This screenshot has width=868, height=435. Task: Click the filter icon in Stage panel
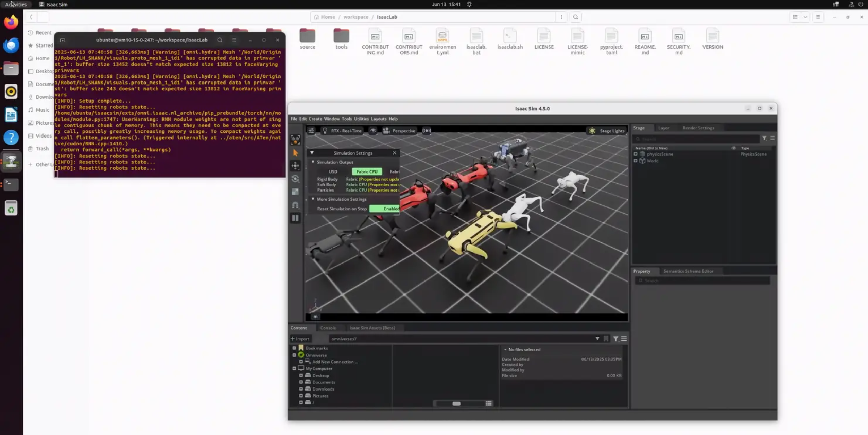(x=764, y=138)
